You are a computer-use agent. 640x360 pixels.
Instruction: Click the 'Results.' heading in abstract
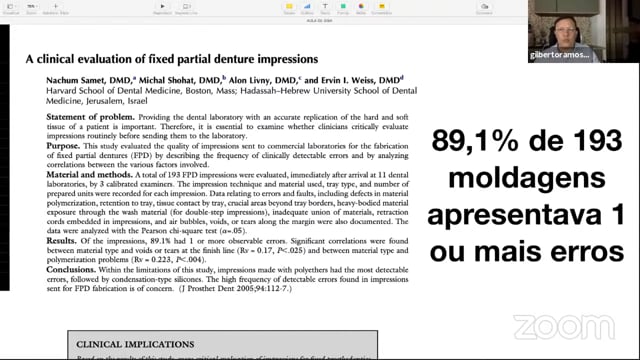click(61, 241)
